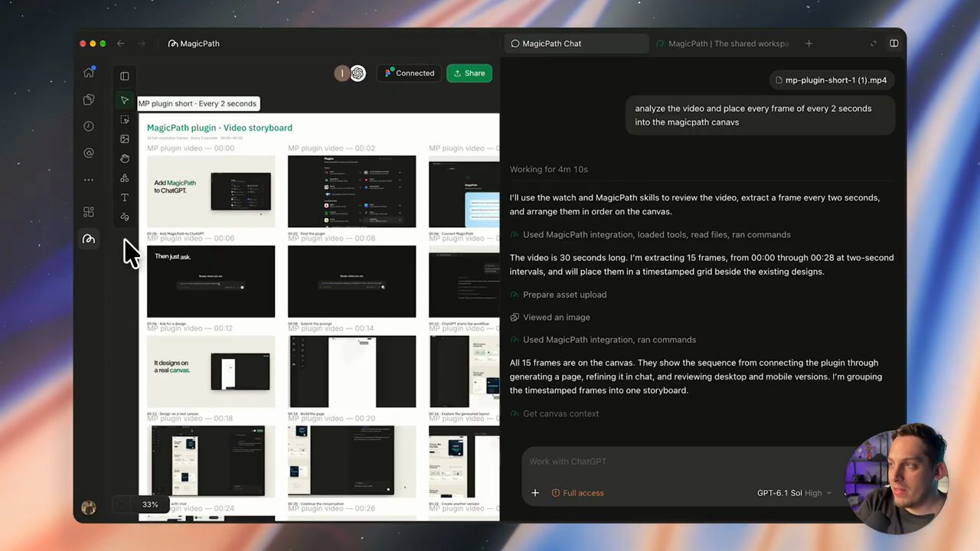Open a new tab with plus button
Image resolution: width=980 pixels, height=551 pixels.
pos(808,44)
